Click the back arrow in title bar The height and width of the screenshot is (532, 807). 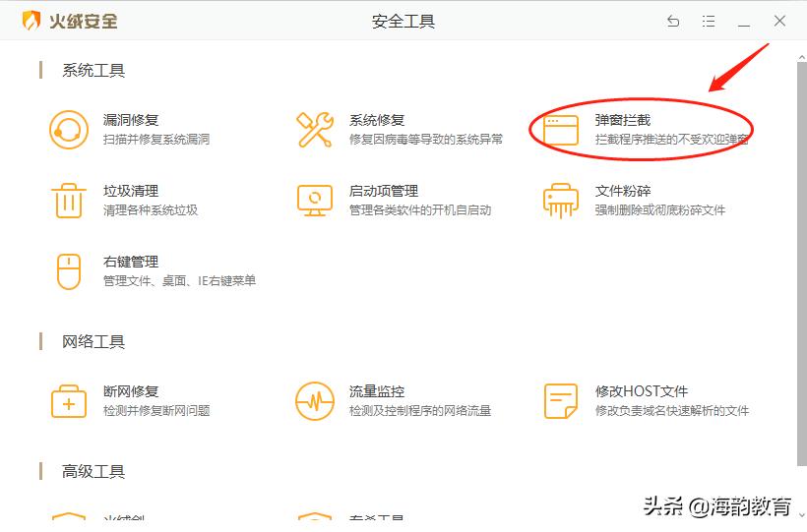coord(673,21)
